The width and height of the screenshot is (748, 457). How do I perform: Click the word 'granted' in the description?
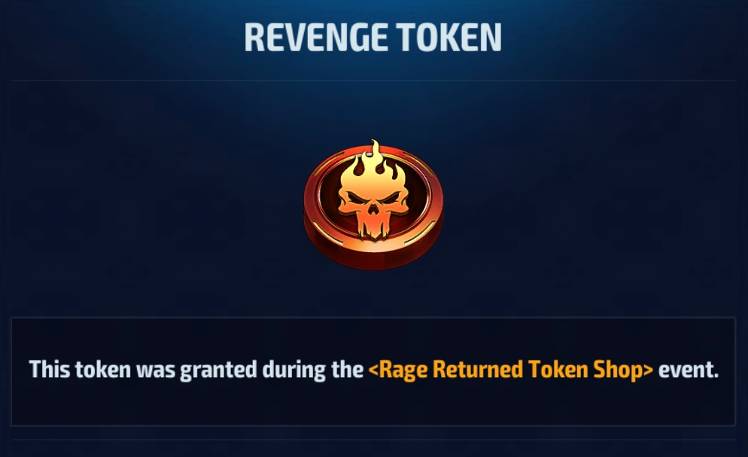[218, 371]
